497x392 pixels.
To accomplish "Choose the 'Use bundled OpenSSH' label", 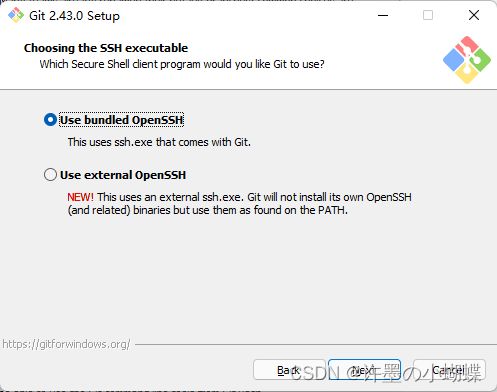I will [x=122, y=120].
